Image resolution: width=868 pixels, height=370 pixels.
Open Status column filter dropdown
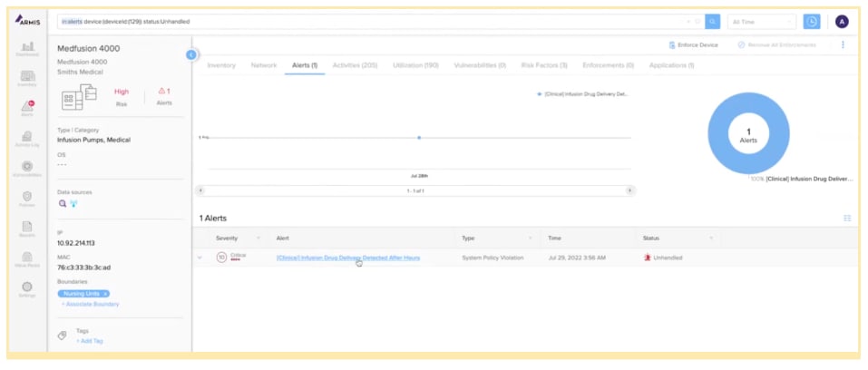point(711,239)
